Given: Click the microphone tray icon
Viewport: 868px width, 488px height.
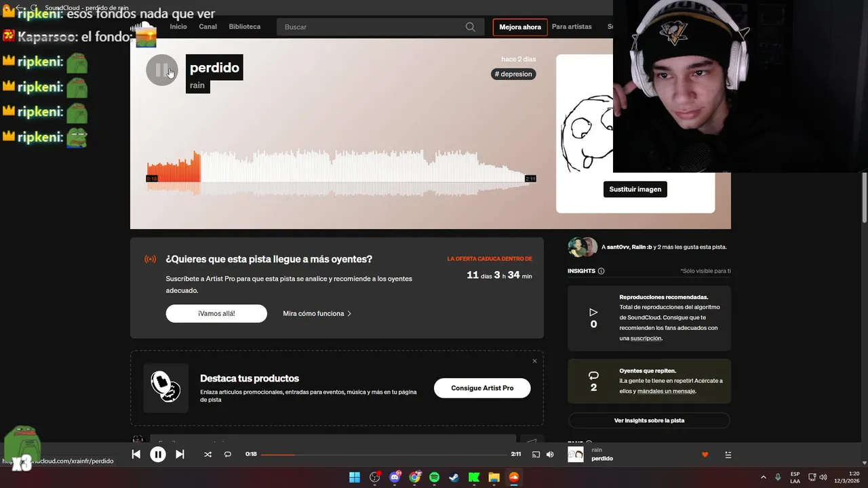Looking at the screenshot, I should click(x=778, y=477).
